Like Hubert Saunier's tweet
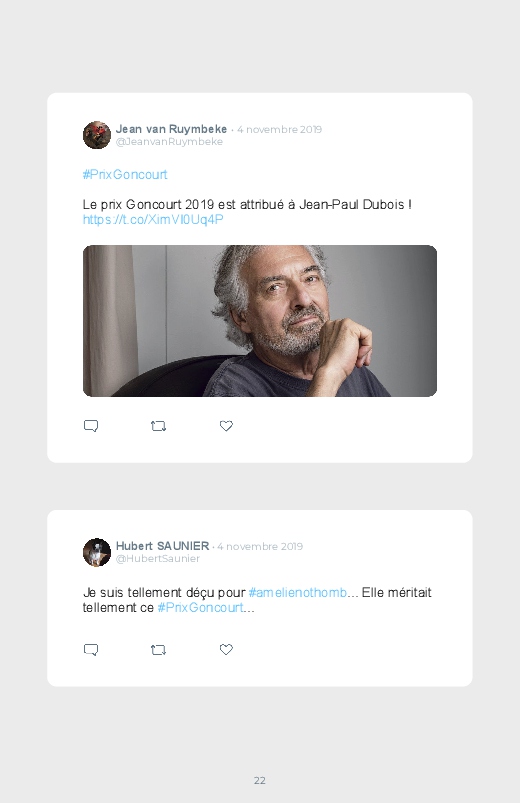This screenshot has height=803, width=520. click(226, 649)
